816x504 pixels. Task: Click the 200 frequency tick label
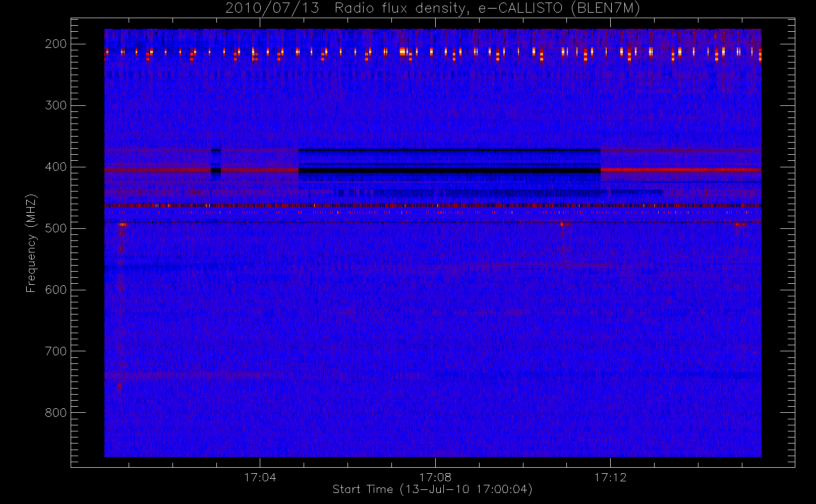(x=56, y=44)
